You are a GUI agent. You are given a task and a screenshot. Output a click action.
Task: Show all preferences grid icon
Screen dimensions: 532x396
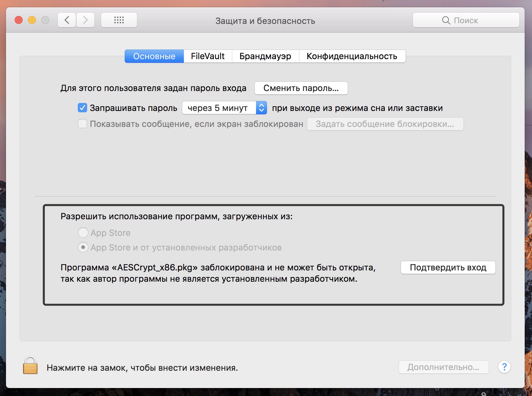(x=119, y=20)
